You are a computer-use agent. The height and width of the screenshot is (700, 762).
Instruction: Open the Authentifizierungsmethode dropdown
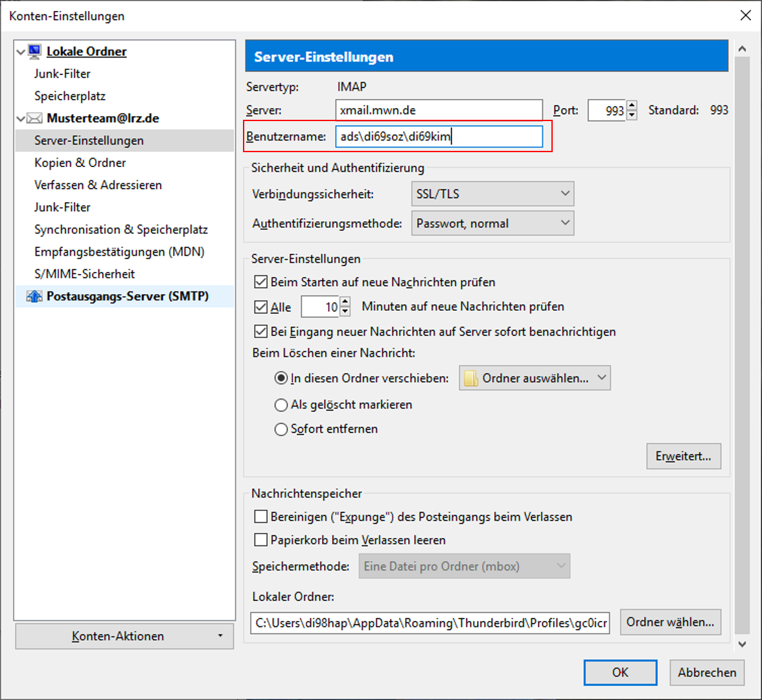pyautogui.click(x=492, y=223)
